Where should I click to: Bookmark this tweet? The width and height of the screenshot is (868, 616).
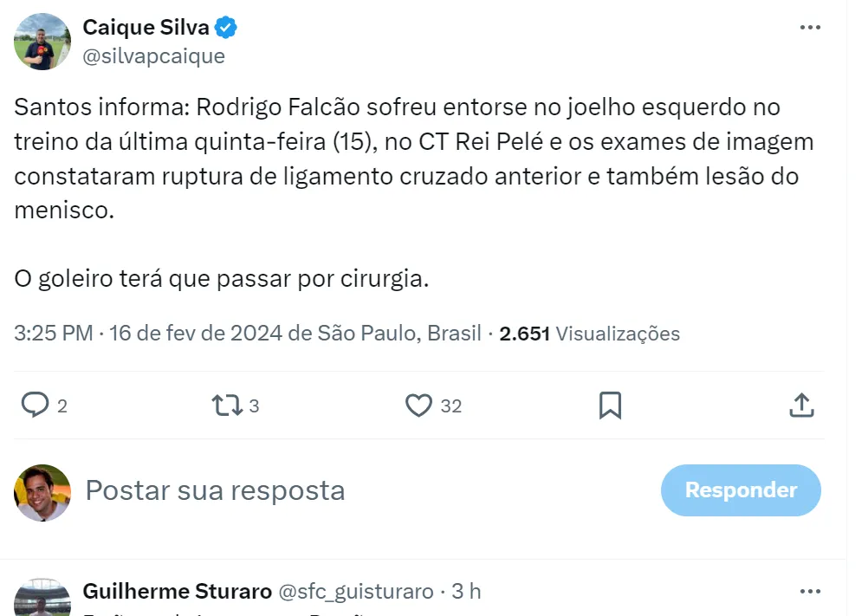pos(611,405)
